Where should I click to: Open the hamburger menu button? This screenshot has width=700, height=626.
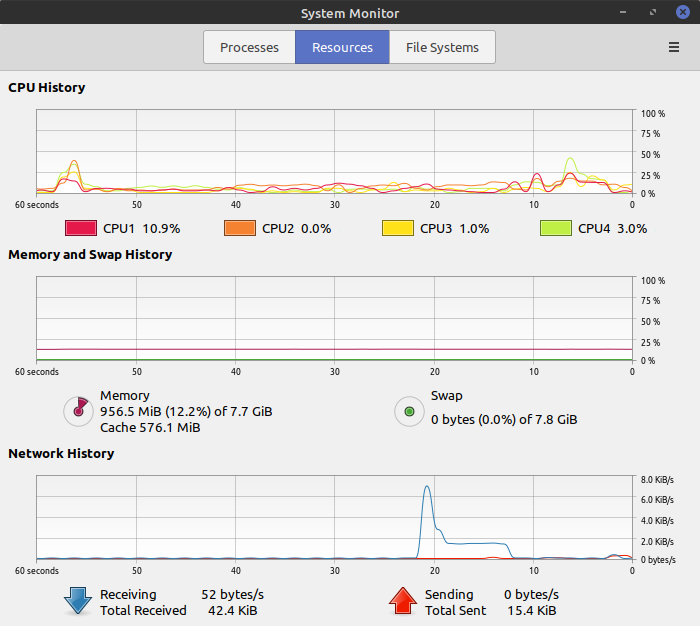pos(674,47)
